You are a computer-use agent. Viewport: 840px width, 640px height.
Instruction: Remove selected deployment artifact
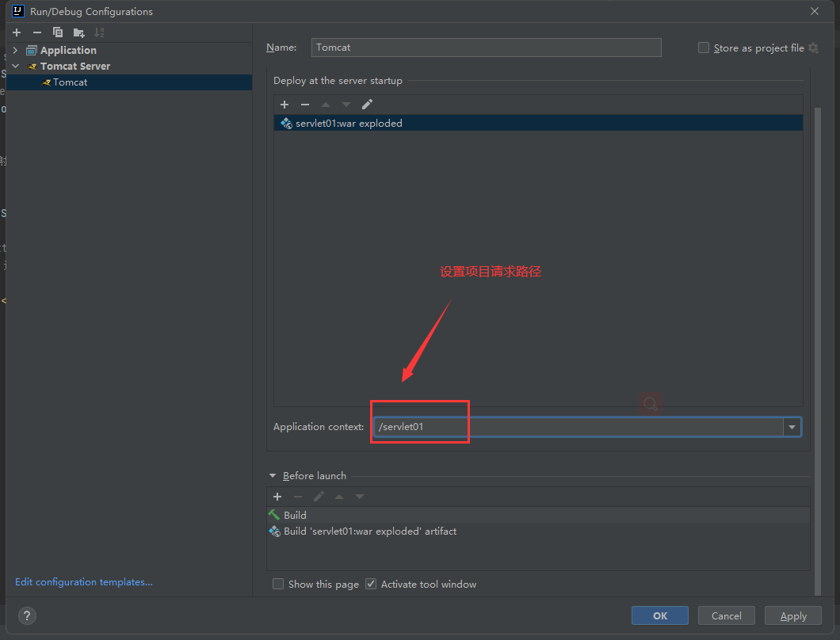[x=305, y=105]
